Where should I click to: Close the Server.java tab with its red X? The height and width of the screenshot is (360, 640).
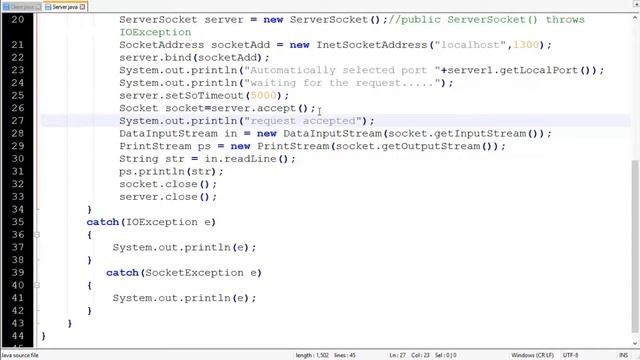pos(83,7)
